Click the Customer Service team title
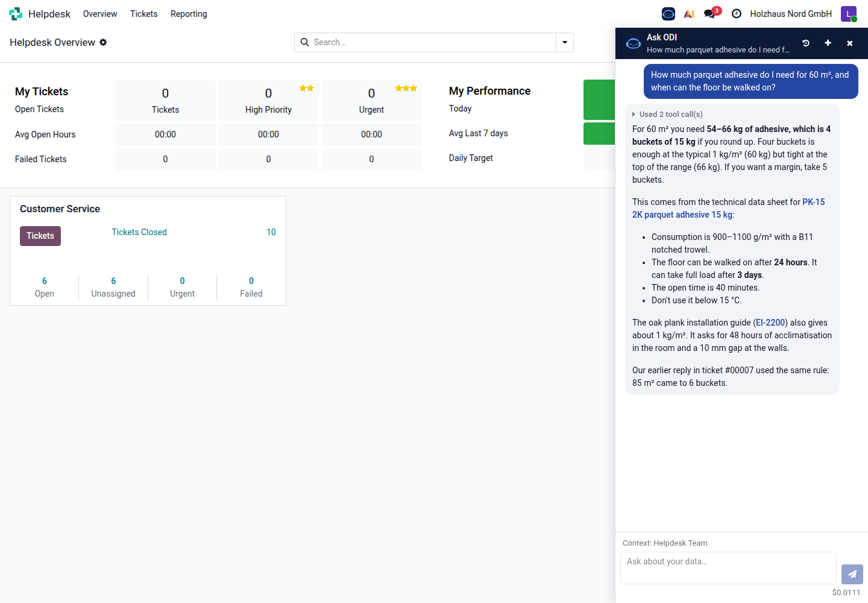Screen dimensions: 868x603 pyautogui.click(x=60, y=209)
